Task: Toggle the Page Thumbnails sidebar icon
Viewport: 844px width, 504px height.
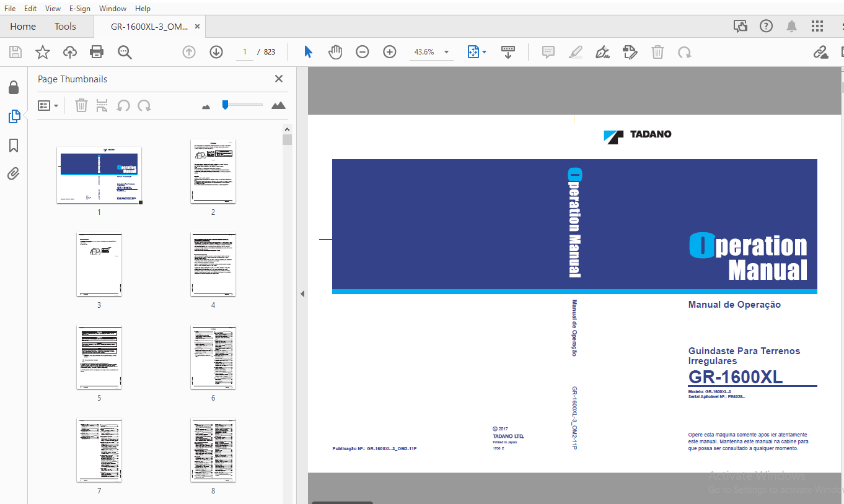Action: [14, 116]
